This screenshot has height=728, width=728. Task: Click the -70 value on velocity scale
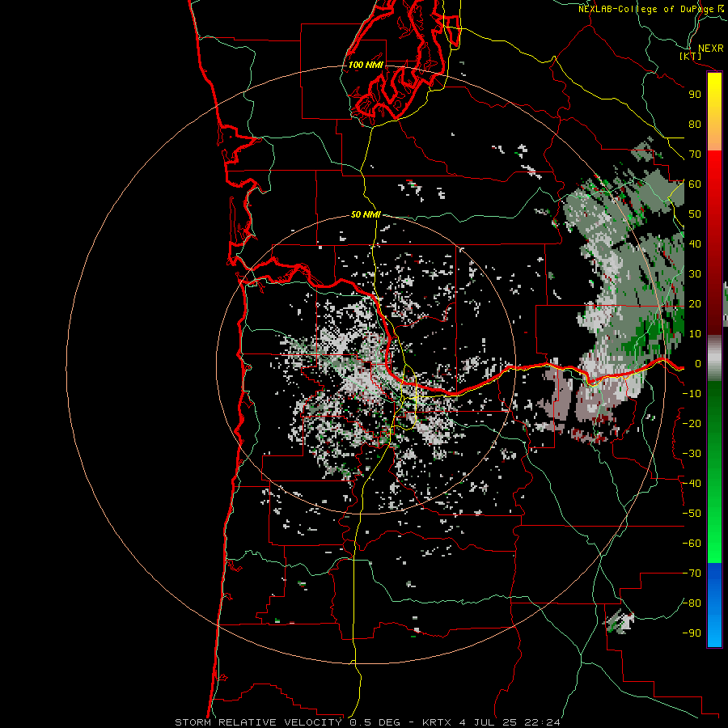[x=692, y=574]
